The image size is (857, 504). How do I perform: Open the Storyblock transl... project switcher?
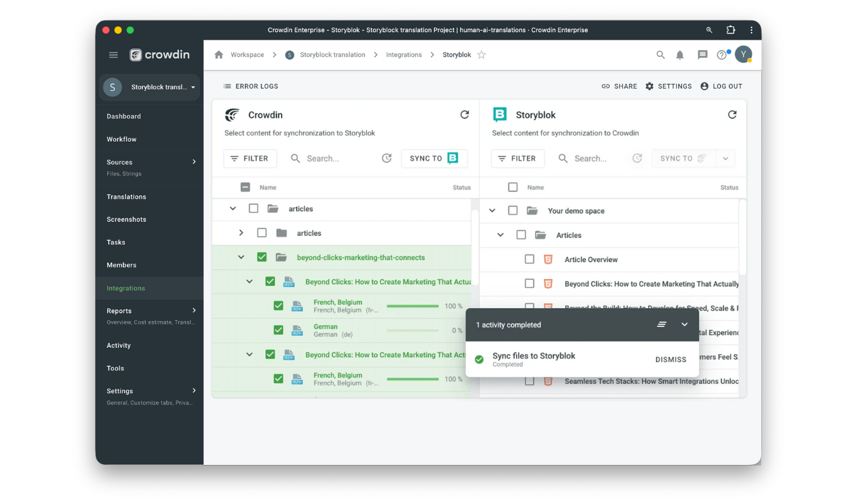click(x=150, y=87)
